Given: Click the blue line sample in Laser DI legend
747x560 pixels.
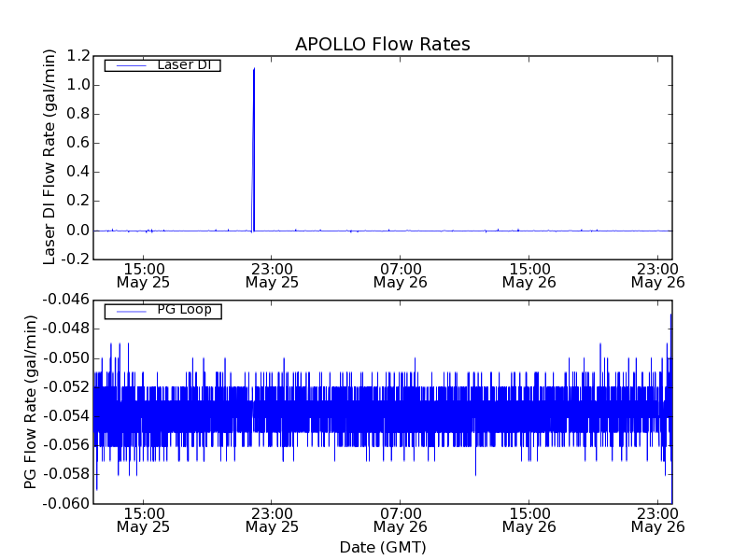Looking at the screenshot, I should 129,65.
